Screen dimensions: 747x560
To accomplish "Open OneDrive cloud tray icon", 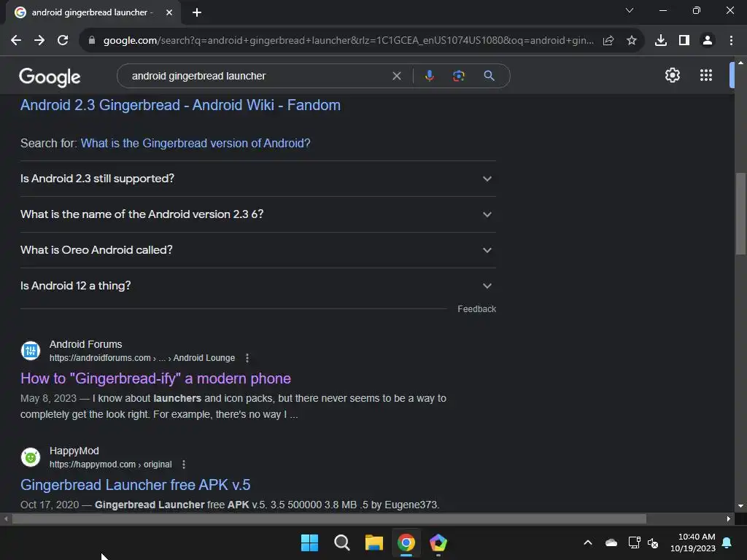I will click(x=611, y=542).
